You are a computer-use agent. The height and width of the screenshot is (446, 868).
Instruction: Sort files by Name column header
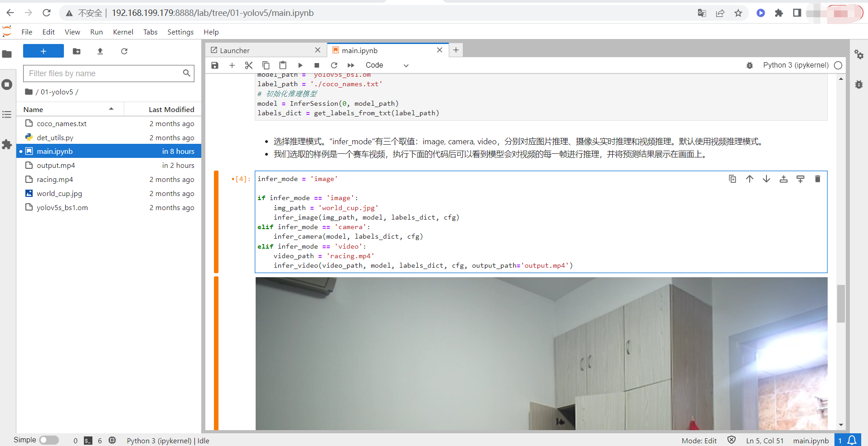click(x=70, y=109)
